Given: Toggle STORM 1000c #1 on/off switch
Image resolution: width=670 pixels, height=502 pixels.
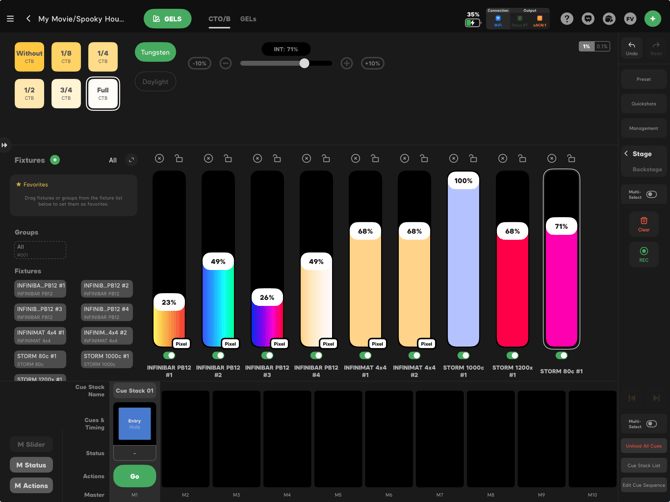Looking at the screenshot, I should (x=463, y=355).
